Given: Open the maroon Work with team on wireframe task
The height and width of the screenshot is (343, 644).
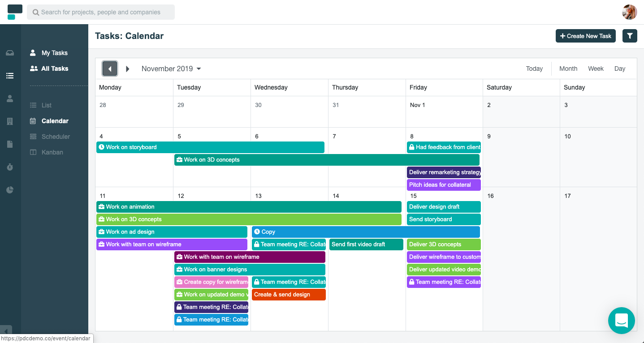Looking at the screenshot, I should [250, 257].
